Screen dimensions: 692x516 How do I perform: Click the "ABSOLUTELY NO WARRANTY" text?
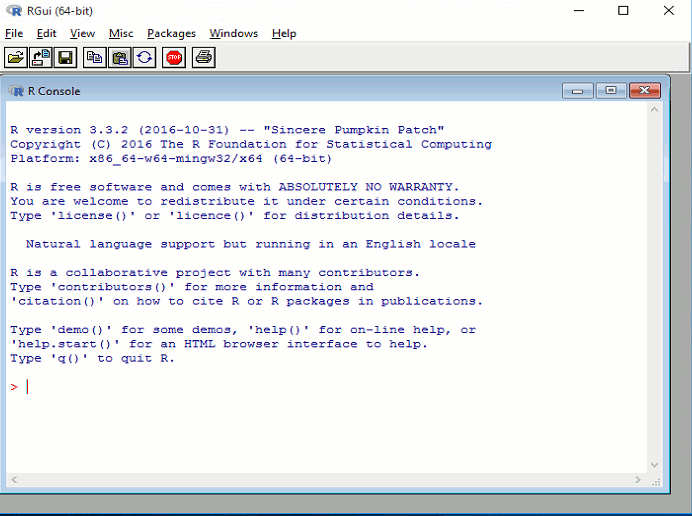tap(369, 187)
